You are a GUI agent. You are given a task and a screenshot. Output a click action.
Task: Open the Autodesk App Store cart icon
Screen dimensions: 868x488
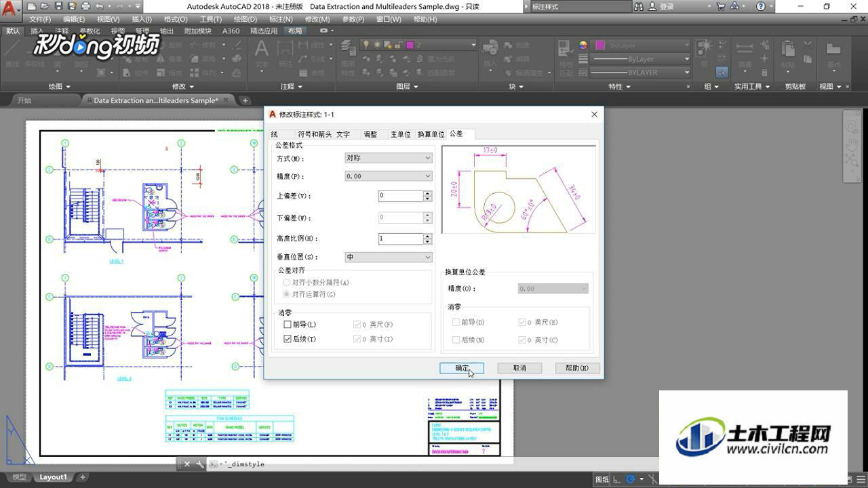coord(720,6)
